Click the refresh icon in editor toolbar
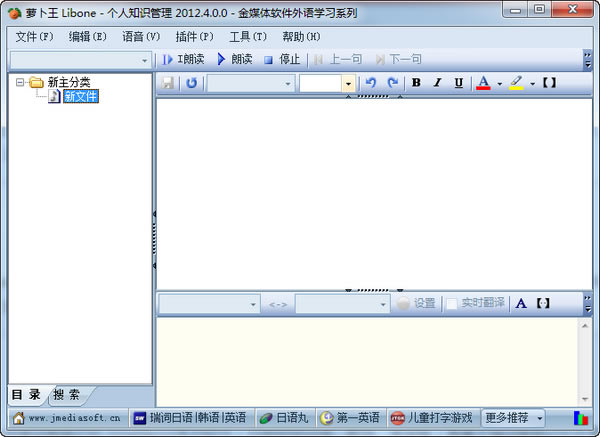The image size is (600, 437). (x=191, y=83)
